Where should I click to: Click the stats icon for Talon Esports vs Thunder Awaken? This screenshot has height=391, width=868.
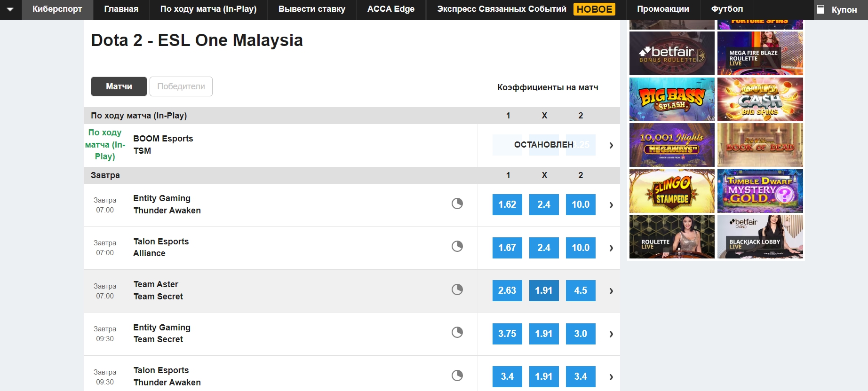coord(457,375)
